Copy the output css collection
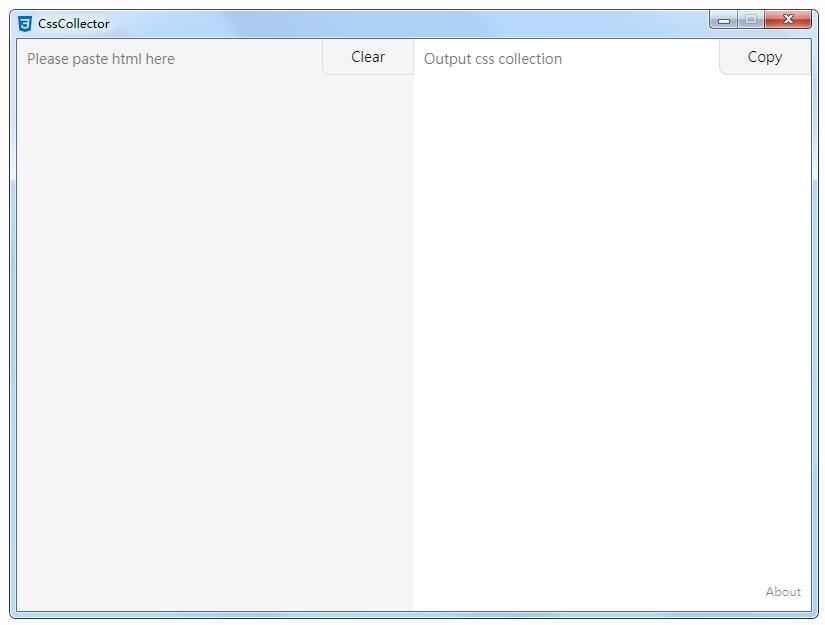This screenshot has width=825, height=625. [x=764, y=57]
